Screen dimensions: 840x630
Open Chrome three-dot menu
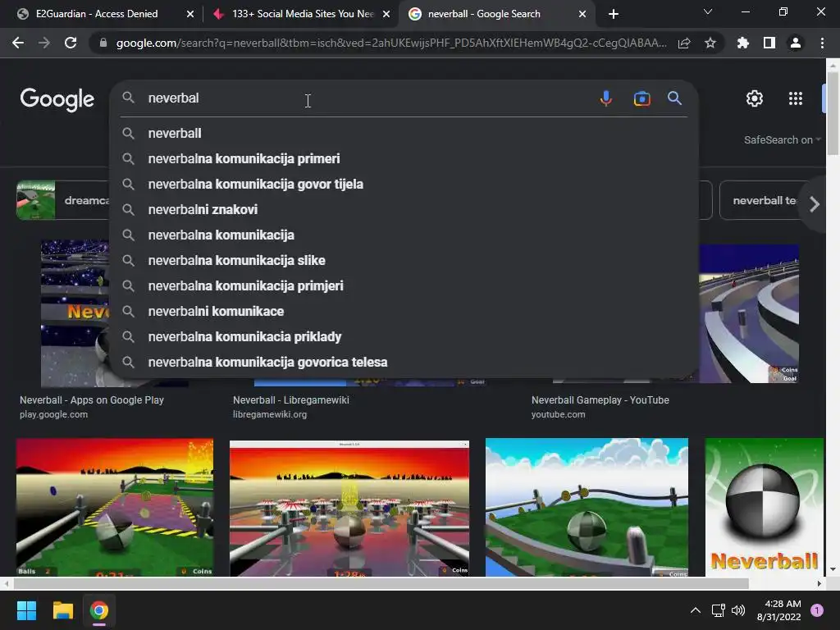[822, 43]
